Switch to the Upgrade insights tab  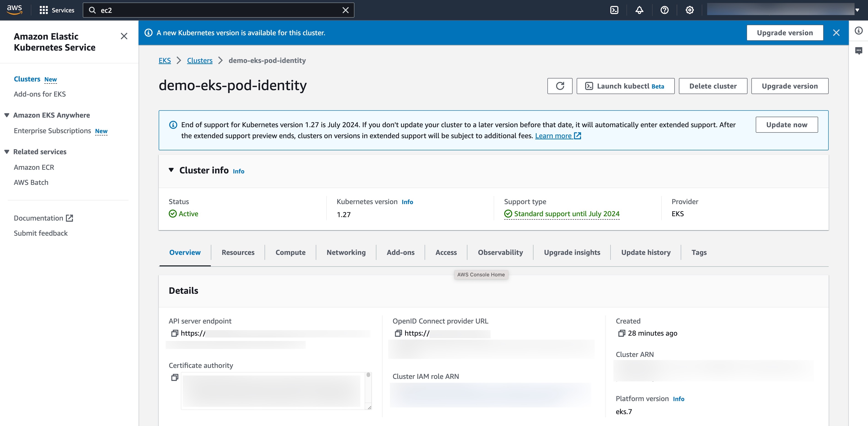click(x=572, y=252)
